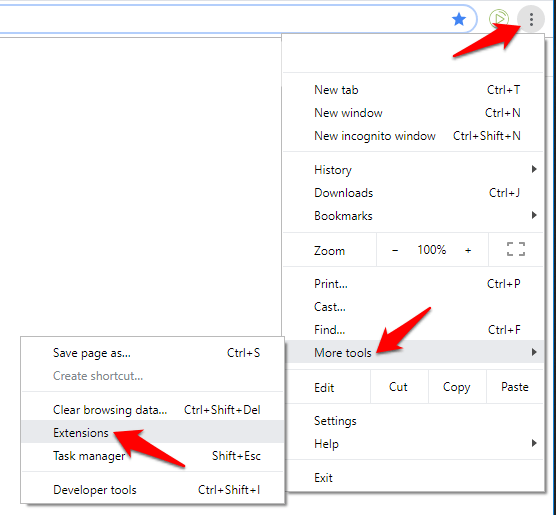Image resolution: width=556 pixels, height=515 pixels.
Task: Choose Find... from the menu
Action: click(413, 330)
